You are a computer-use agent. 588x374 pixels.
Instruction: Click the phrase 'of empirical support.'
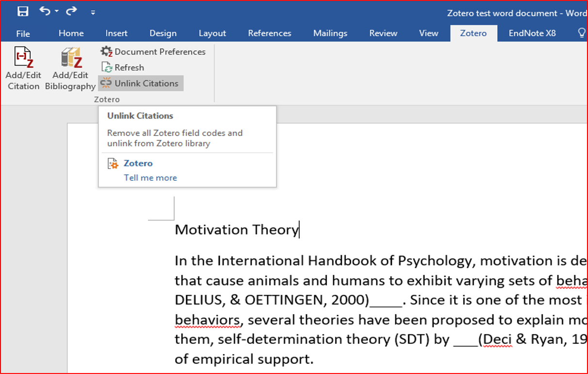coord(244,359)
